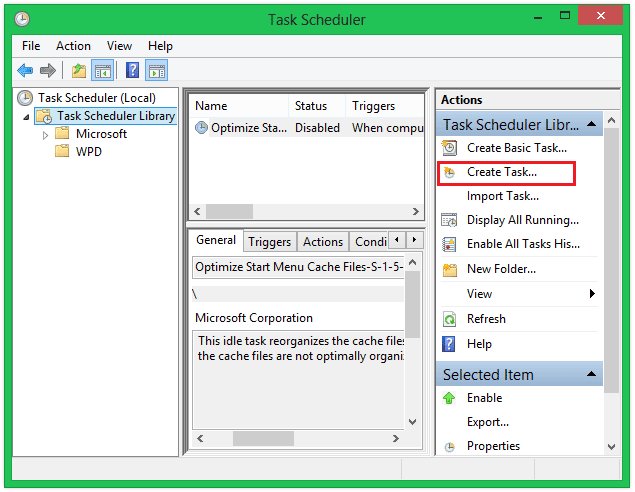
Task: Click Properties under Selected Item
Action: (493, 446)
